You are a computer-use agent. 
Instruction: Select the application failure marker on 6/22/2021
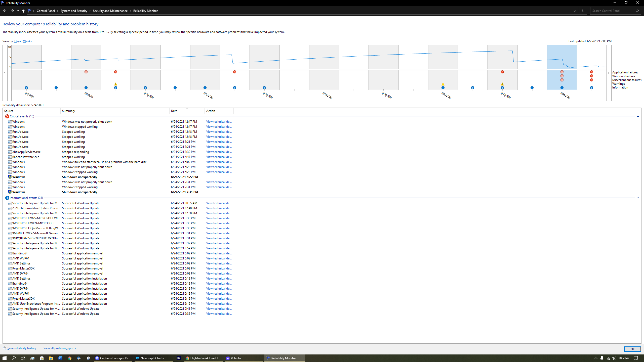(x=502, y=72)
